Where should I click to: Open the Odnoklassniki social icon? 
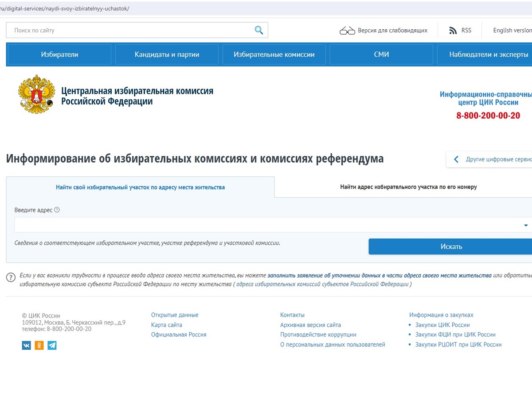39,345
